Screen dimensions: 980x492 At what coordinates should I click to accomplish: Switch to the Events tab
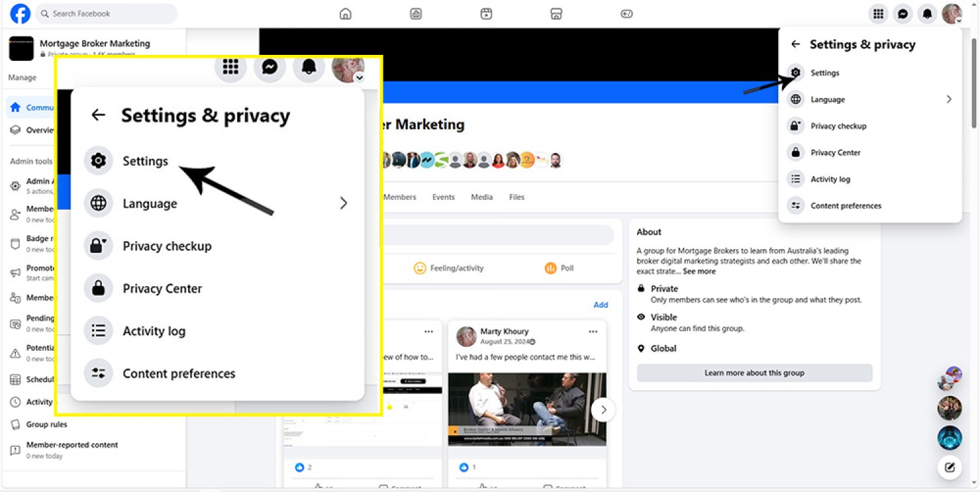[443, 197]
